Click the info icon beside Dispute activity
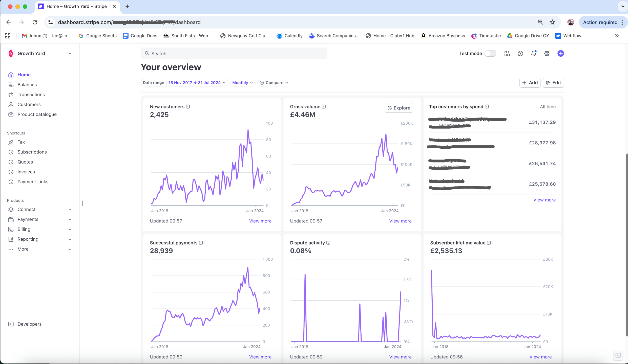The height and width of the screenshot is (364, 628). [x=328, y=243]
